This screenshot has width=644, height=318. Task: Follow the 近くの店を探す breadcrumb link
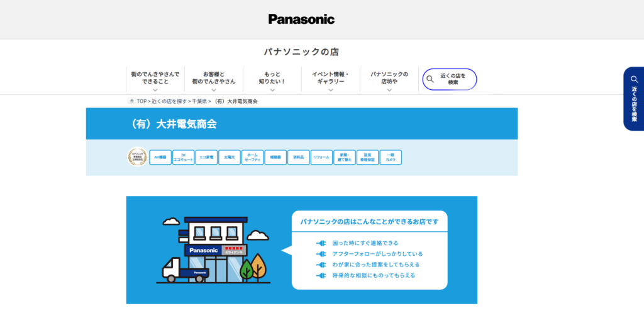tap(169, 101)
